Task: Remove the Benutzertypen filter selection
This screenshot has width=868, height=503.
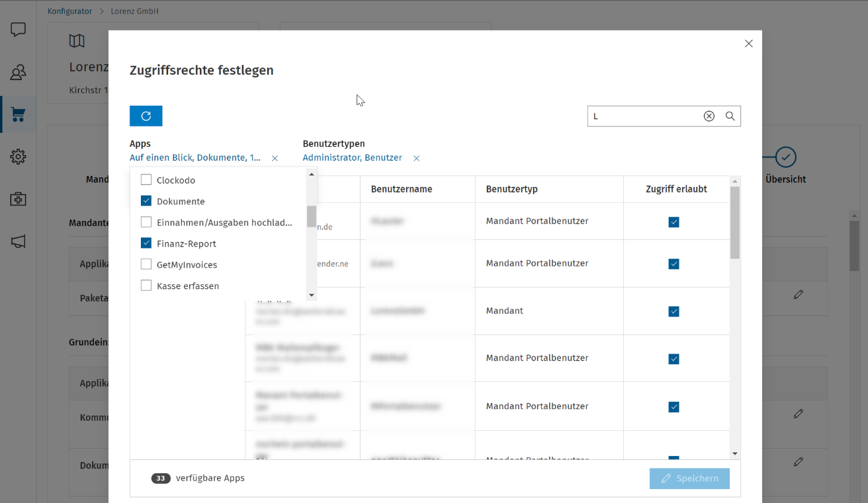Action: point(417,158)
